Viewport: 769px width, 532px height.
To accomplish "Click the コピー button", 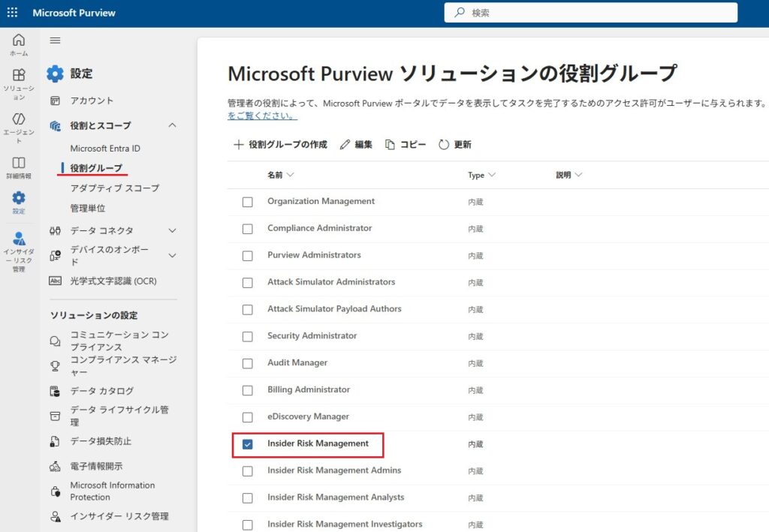I will pyautogui.click(x=406, y=145).
